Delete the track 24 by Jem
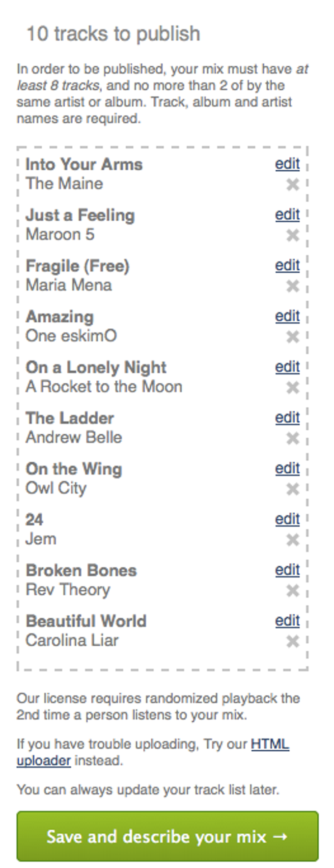334x868 pixels. (x=292, y=540)
